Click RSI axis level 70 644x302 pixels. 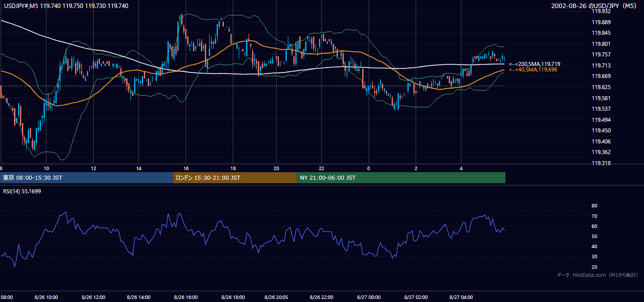point(594,216)
